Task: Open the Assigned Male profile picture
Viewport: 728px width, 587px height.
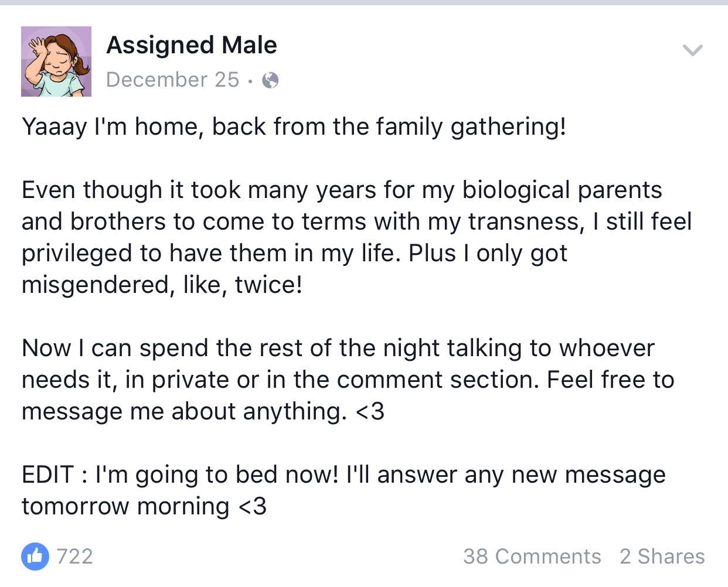Action: pyautogui.click(x=56, y=62)
